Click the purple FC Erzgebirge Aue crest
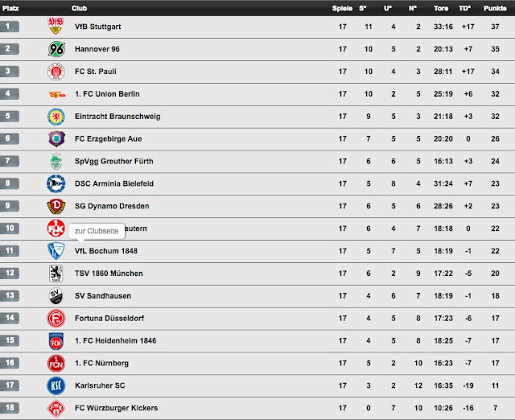The width and height of the screenshot is (515, 420). click(x=56, y=138)
